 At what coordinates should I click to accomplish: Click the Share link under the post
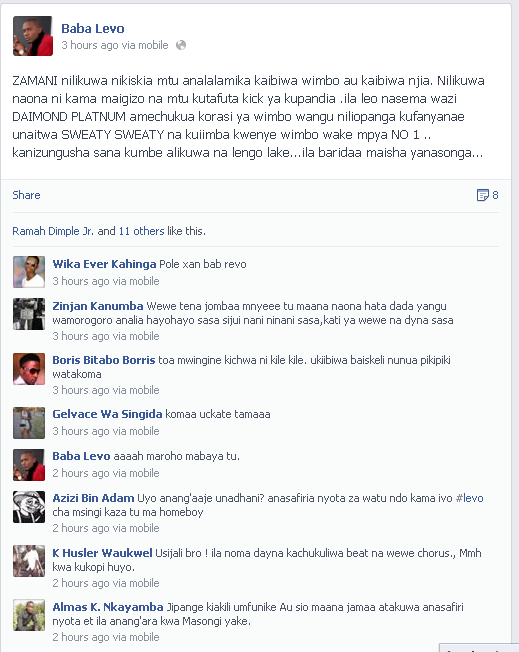click(26, 195)
